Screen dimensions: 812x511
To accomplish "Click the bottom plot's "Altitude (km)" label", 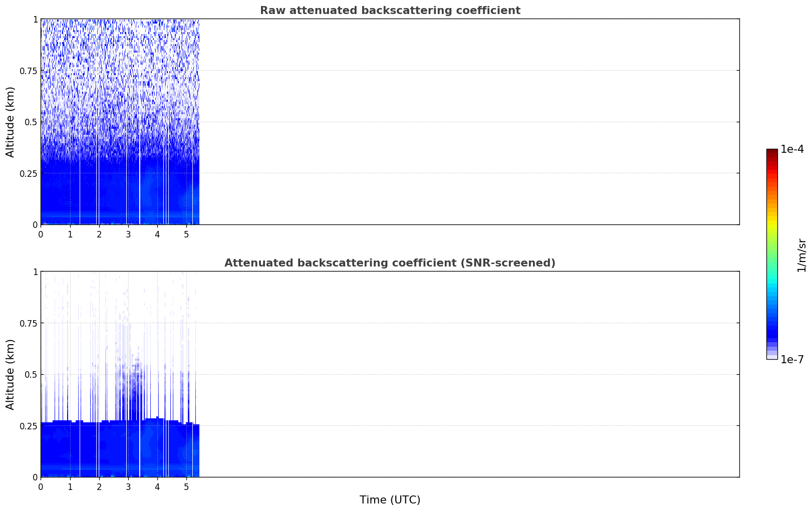I will point(11,374).
